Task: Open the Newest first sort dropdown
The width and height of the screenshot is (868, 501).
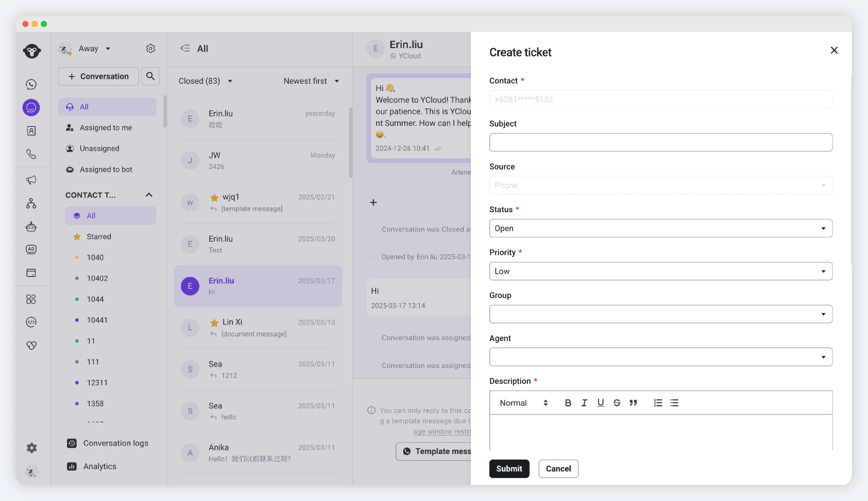Action: click(311, 81)
